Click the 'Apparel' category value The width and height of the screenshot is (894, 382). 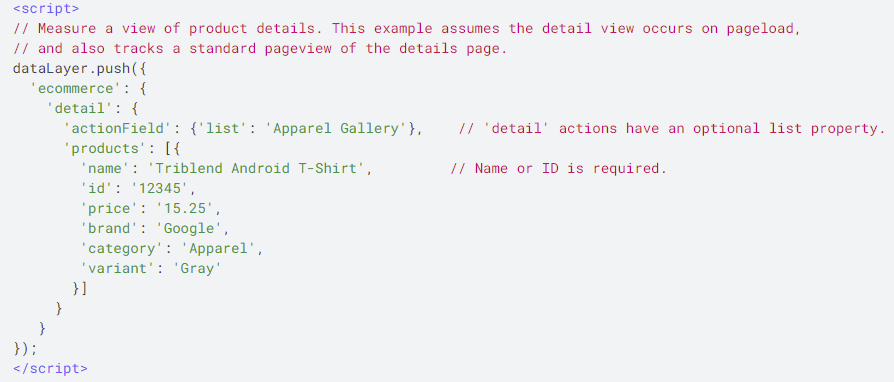pyautogui.click(x=218, y=249)
